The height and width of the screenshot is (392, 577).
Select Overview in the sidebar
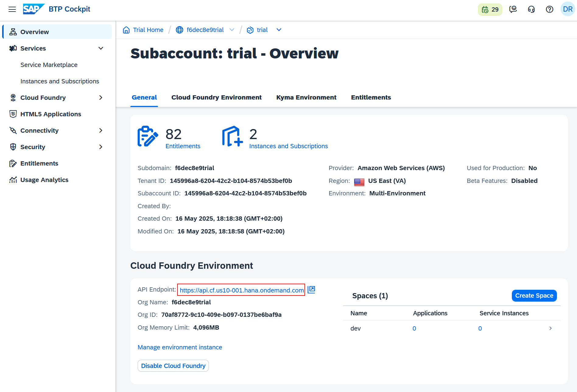57,32
